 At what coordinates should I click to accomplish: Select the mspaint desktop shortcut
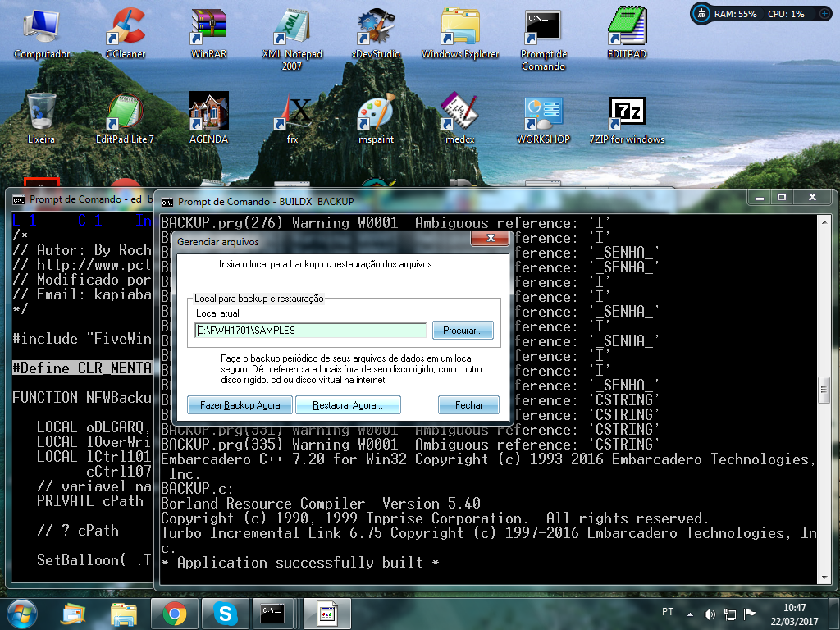pyautogui.click(x=376, y=113)
